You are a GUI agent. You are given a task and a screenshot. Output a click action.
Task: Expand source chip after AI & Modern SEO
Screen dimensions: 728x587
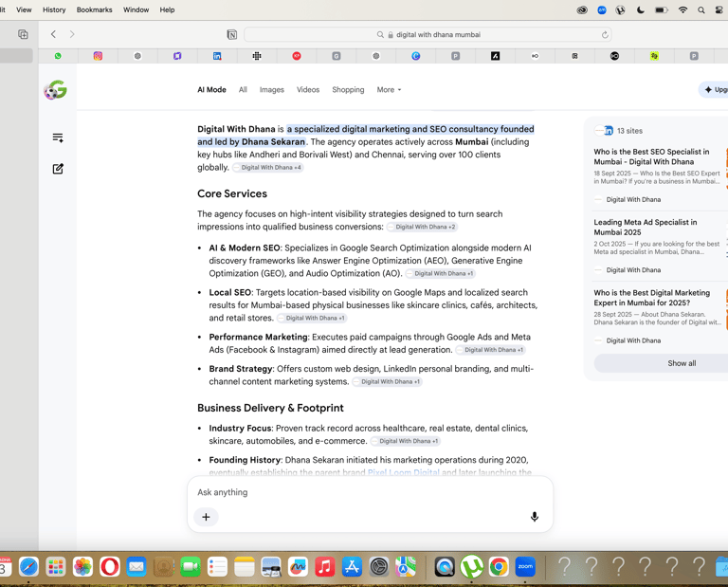tap(440, 273)
